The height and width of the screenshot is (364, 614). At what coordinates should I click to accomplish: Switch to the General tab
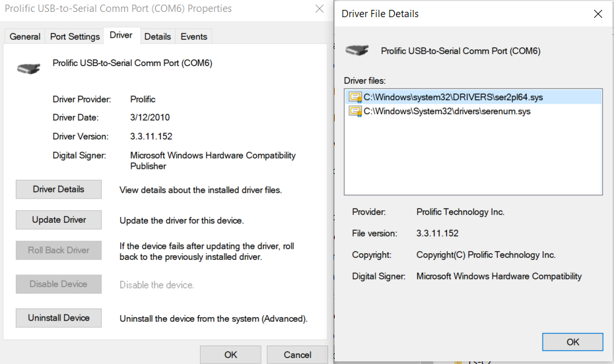click(x=24, y=36)
